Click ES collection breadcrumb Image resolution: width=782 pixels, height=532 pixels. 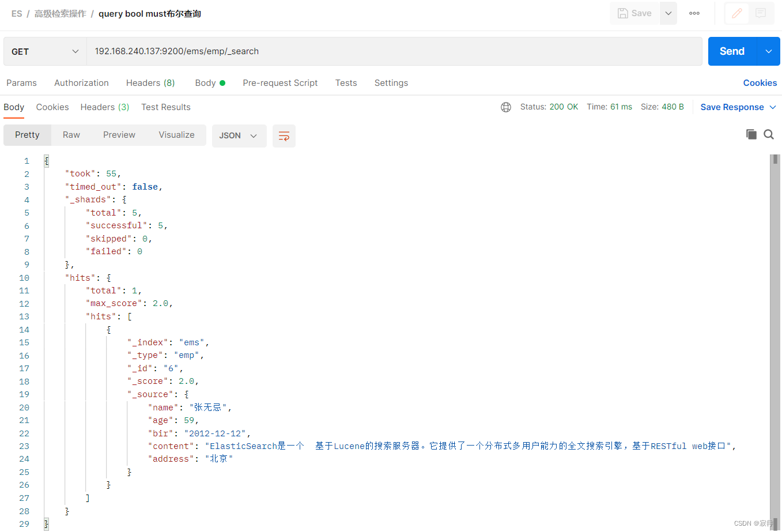point(17,14)
